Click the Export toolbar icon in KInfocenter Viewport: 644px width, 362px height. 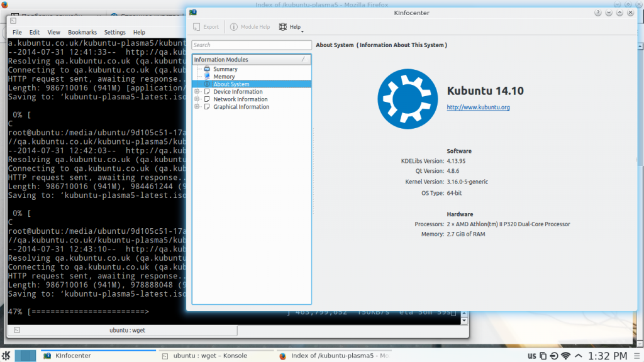(206, 27)
